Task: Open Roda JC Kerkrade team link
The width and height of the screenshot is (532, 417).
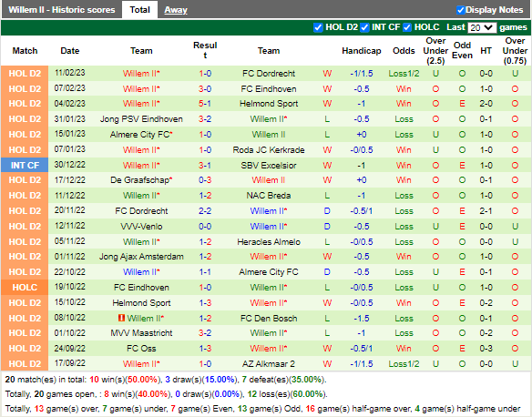Action: [269, 150]
